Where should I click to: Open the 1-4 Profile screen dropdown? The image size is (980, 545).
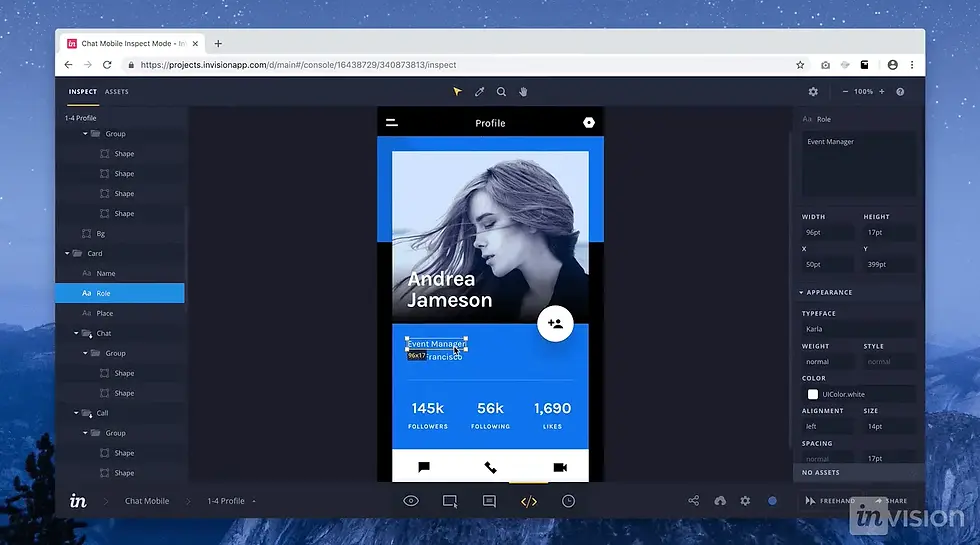254,501
